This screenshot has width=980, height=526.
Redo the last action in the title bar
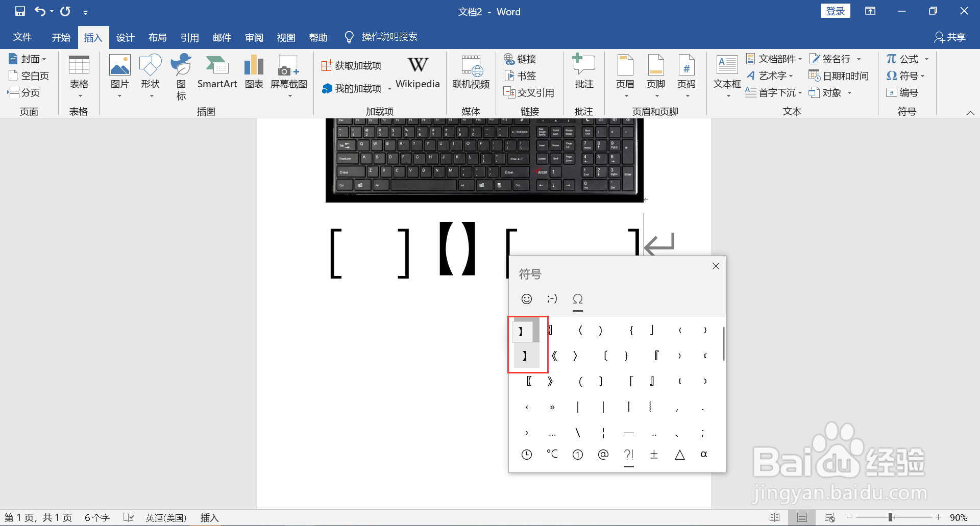[65, 11]
